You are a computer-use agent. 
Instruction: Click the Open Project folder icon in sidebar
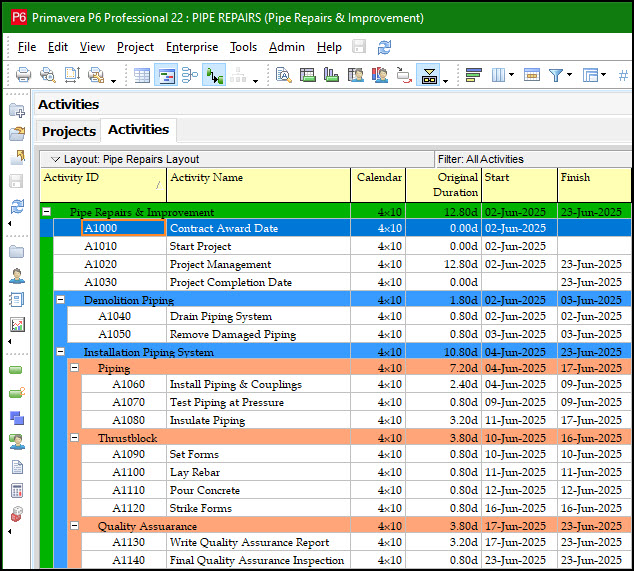click(17, 134)
